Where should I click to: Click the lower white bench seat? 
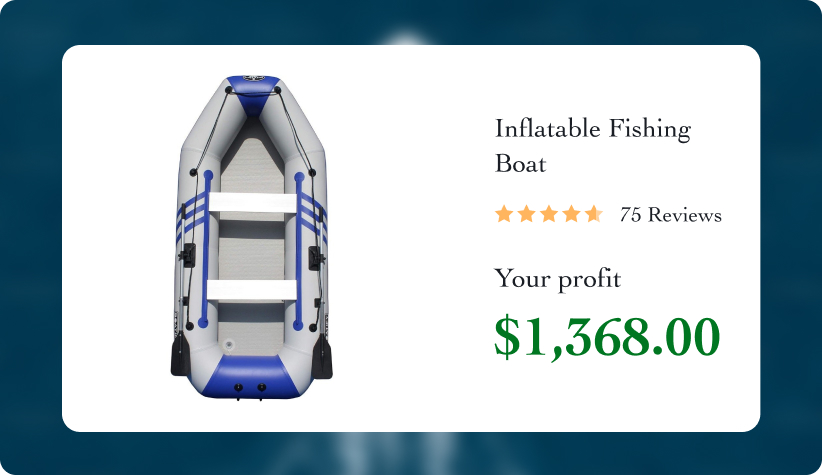251,290
